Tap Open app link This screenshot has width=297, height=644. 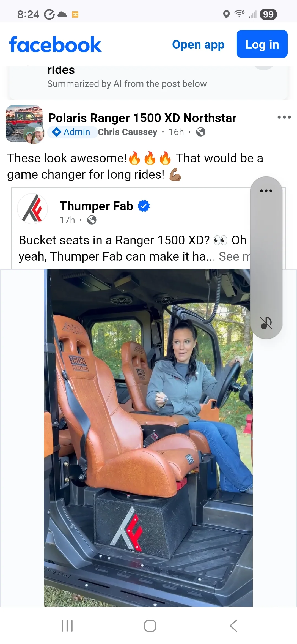click(x=198, y=45)
